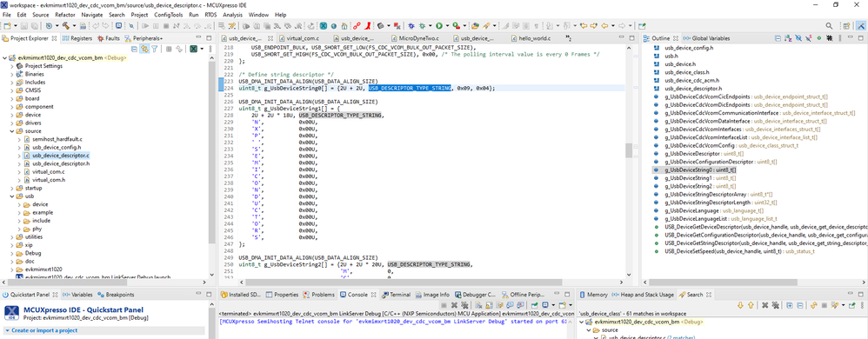
Task: Click Hide Static Members icon in Outline
Action: click(x=809, y=38)
